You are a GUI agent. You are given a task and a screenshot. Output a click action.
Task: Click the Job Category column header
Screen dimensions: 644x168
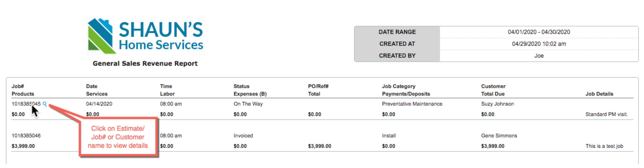[x=399, y=86]
